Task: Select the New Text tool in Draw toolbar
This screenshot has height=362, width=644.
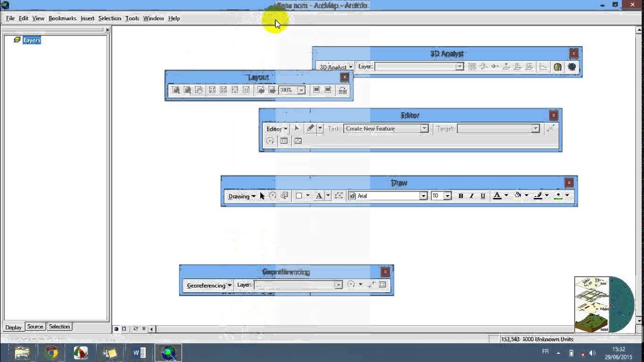Action: 318,196
